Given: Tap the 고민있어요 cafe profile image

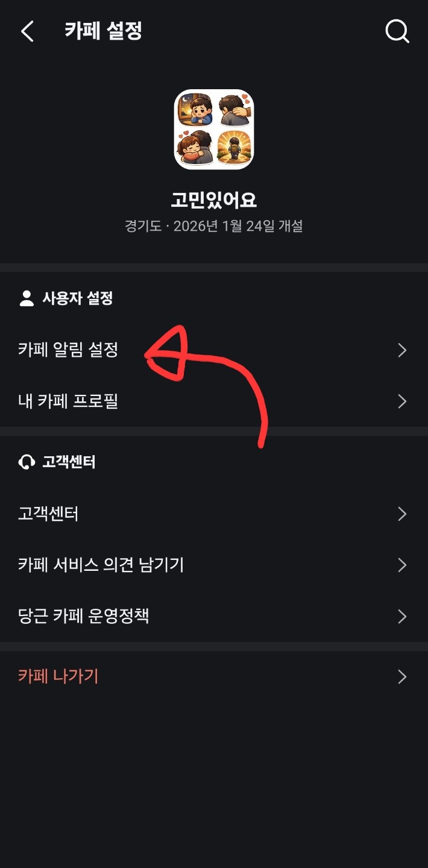Looking at the screenshot, I should (214, 130).
